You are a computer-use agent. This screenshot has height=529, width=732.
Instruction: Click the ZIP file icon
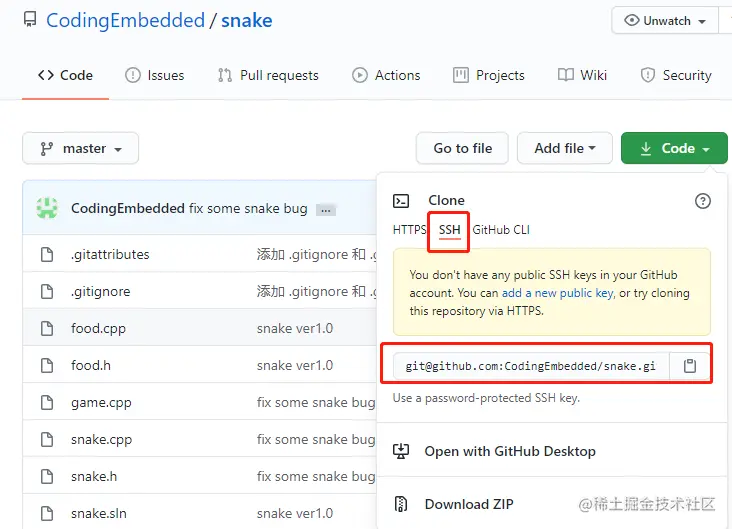click(401, 504)
